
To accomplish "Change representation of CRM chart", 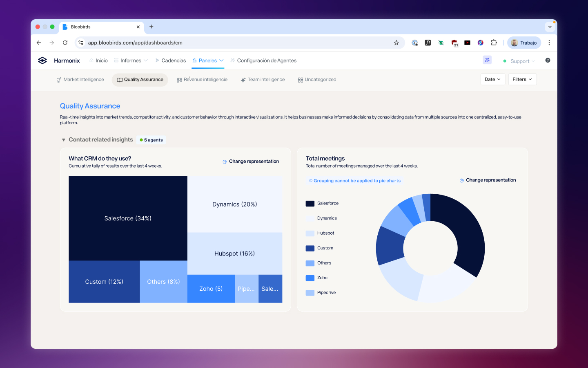I will click(x=251, y=162).
